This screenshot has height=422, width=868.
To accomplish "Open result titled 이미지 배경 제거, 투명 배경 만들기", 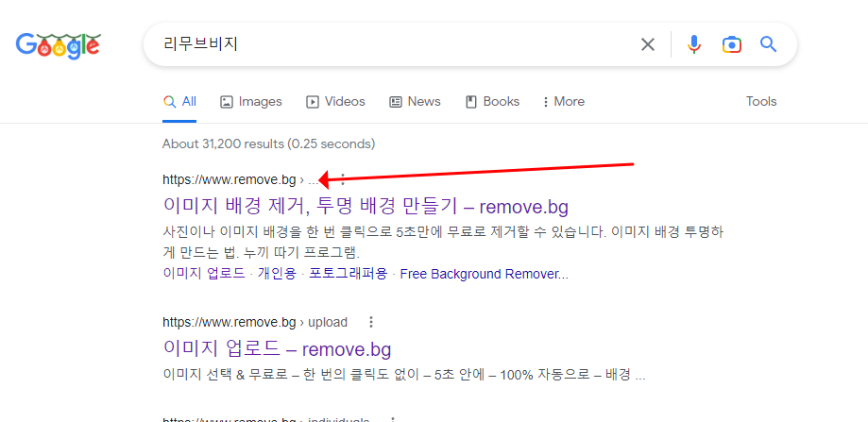I will [x=366, y=207].
